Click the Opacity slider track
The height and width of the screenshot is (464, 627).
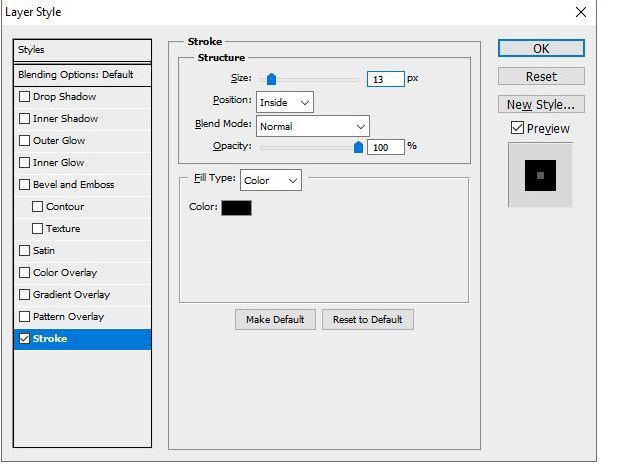309,147
